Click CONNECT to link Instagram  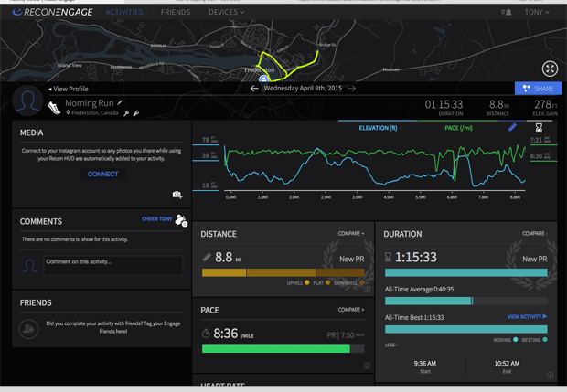coord(102,174)
